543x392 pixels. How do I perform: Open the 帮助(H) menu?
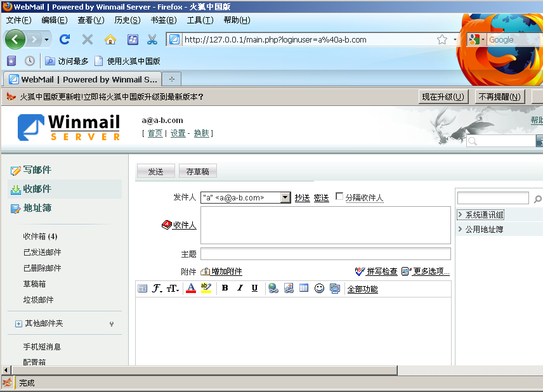237,20
